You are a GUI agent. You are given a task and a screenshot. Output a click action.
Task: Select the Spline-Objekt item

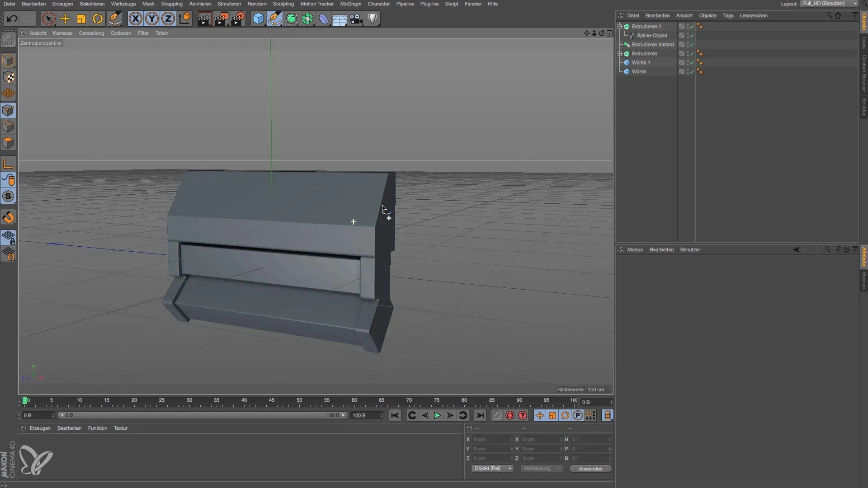coord(652,35)
